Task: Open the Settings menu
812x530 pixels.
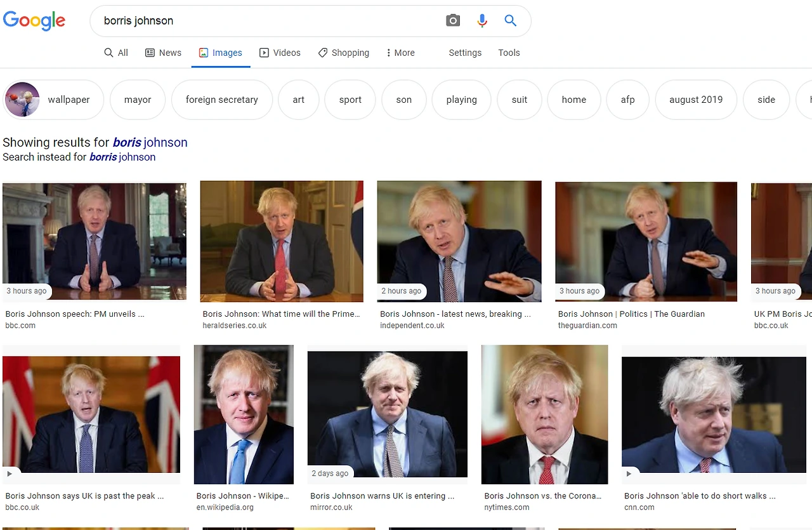Action: pyautogui.click(x=465, y=53)
